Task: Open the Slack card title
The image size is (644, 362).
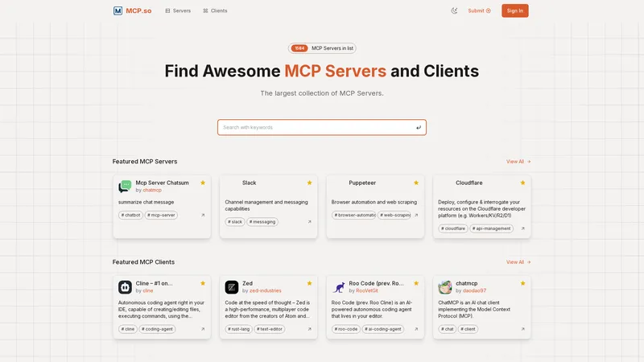Action: pos(249,183)
